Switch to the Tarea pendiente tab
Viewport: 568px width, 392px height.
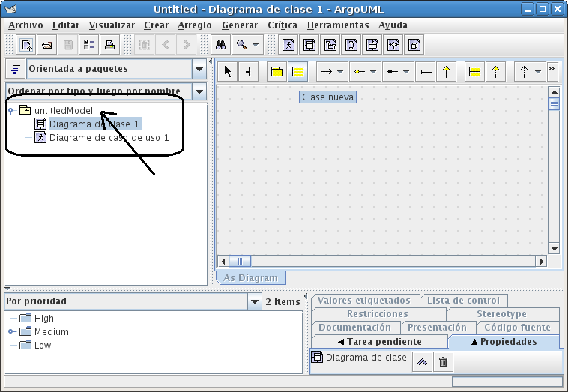(x=380, y=342)
